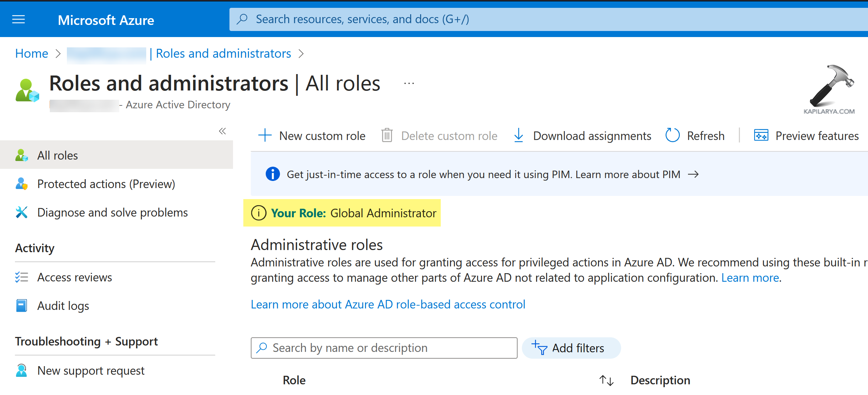Open the more options ellipsis

point(409,84)
